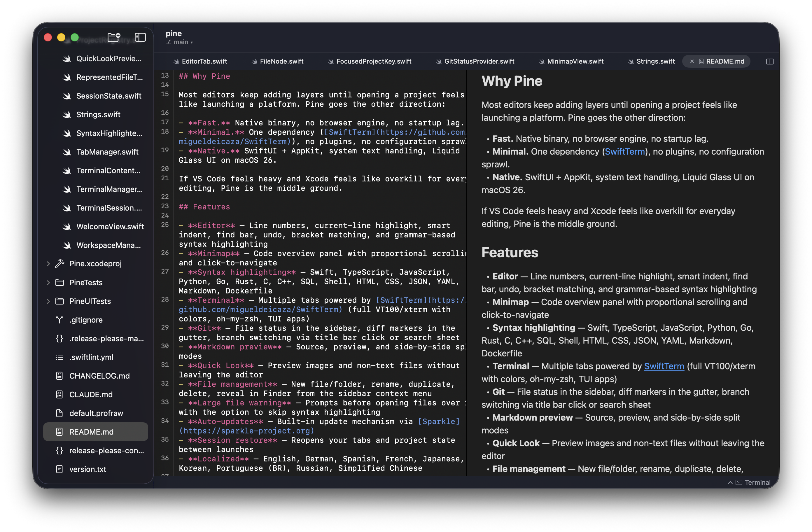The width and height of the screenshot is (812, 532).
Task: Click the Terminal icon in status bar
Action: pyautogui.click(x=739, y=482)
